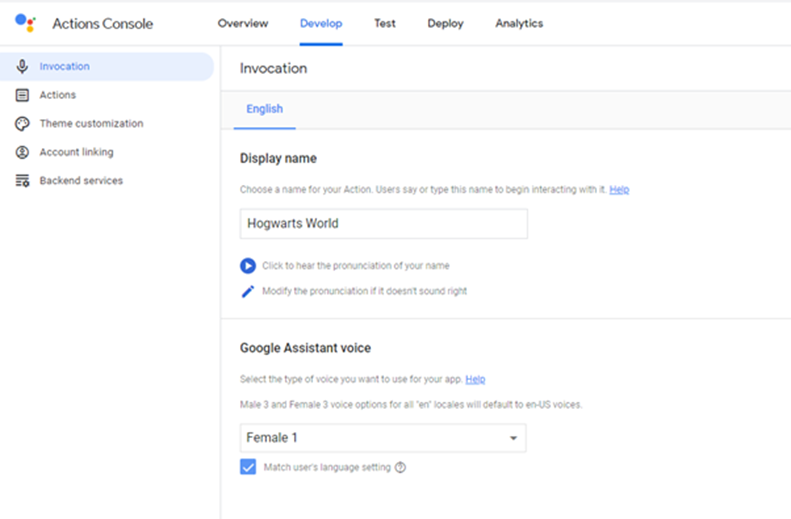Select Theme customization in the sidebar
Screen dimensions: 791x519
91,124
